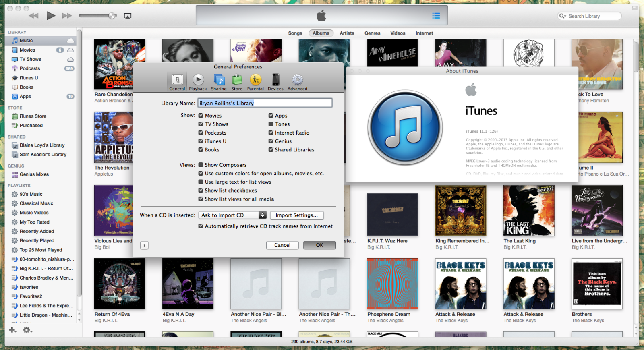Click the help question mark button
This screenshot has width=644, height=350.
[144, 245]
